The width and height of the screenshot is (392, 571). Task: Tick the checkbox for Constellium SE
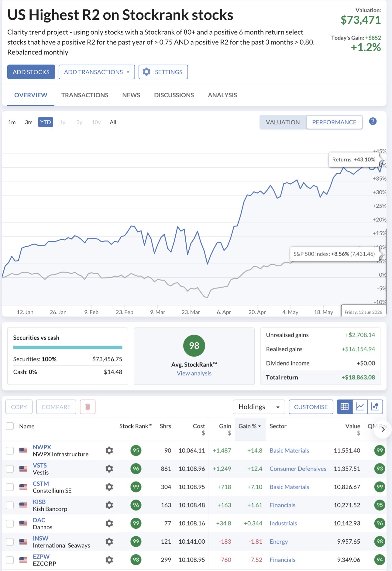coord(10,487)
